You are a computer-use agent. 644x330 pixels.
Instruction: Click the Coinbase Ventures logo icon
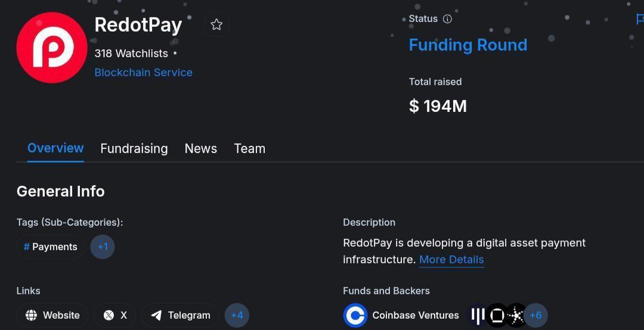click(x=355, y=315)
